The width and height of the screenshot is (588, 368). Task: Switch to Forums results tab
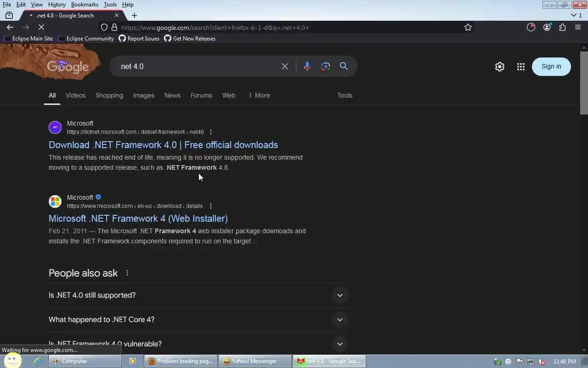(x=201, y=95)
